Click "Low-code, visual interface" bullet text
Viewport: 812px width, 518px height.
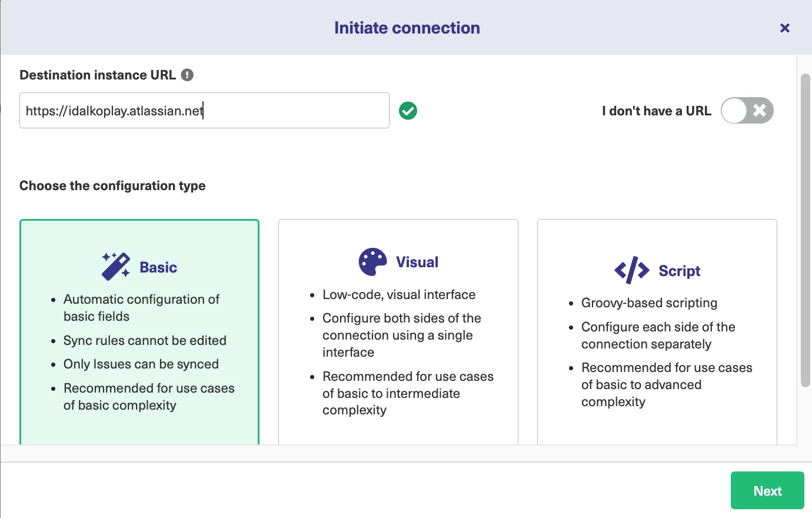point(399,294)
